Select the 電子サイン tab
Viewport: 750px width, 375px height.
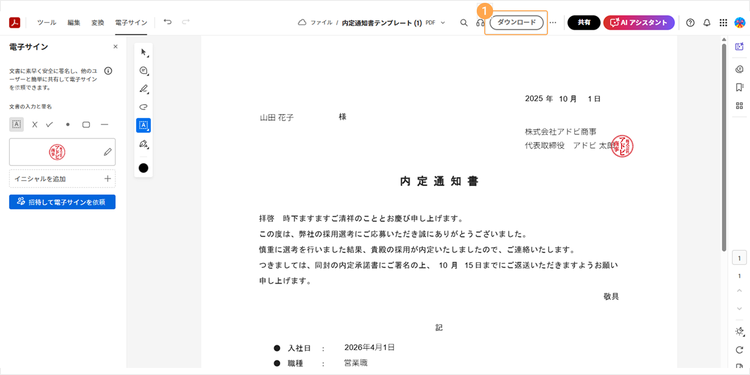pyautogui.click(x=131, y=22)
